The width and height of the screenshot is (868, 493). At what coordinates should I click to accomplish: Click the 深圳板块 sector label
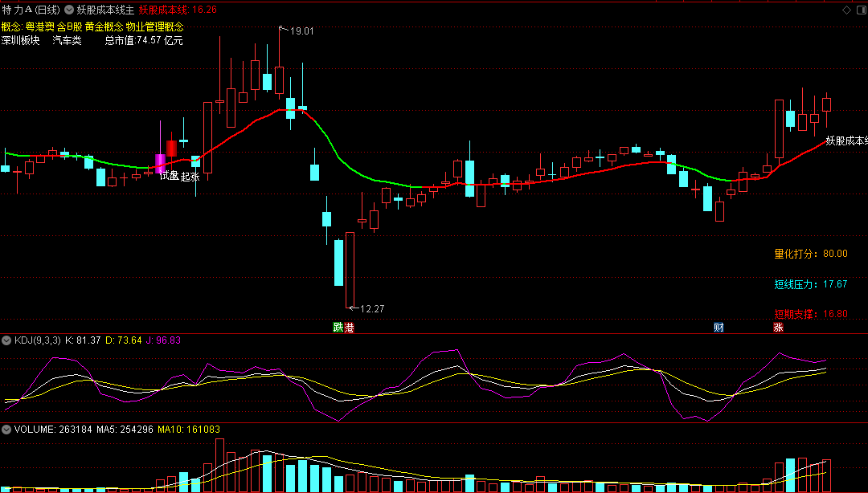point(20,40)
